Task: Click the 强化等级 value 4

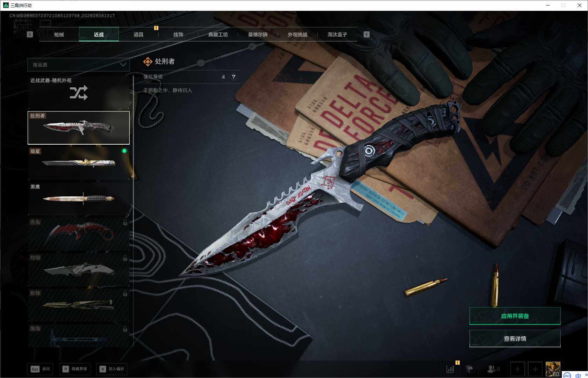Action: pyautogui.click(x=223, y=77)
